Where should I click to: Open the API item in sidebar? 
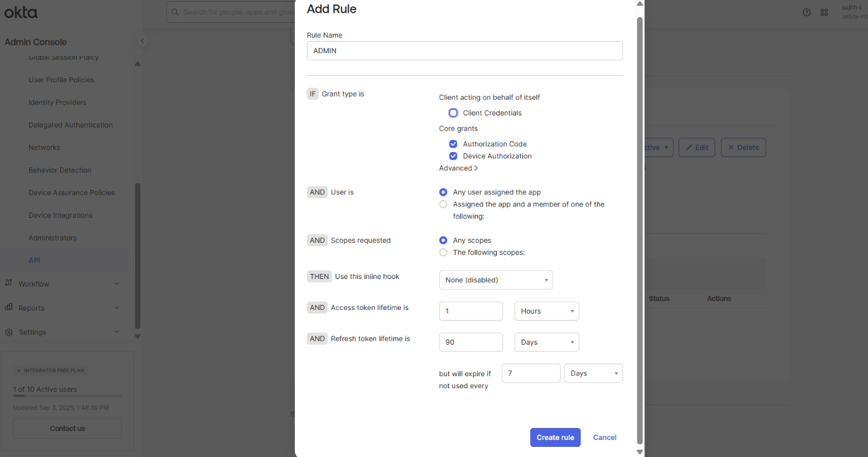[x=34, y=260]
